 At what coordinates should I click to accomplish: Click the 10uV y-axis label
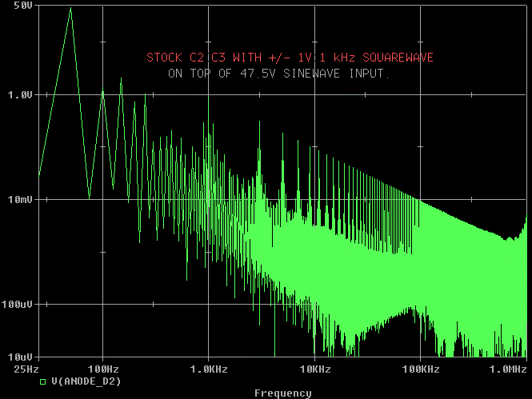pos(20,357)
